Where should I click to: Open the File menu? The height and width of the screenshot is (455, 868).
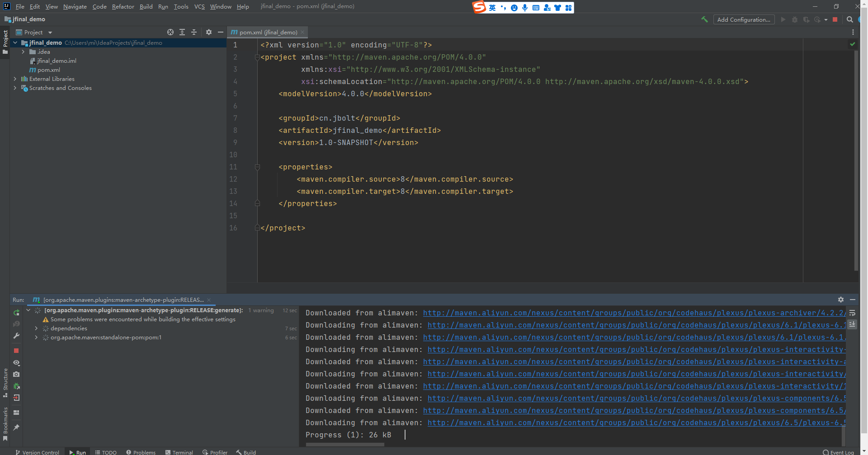pos(20,6)
